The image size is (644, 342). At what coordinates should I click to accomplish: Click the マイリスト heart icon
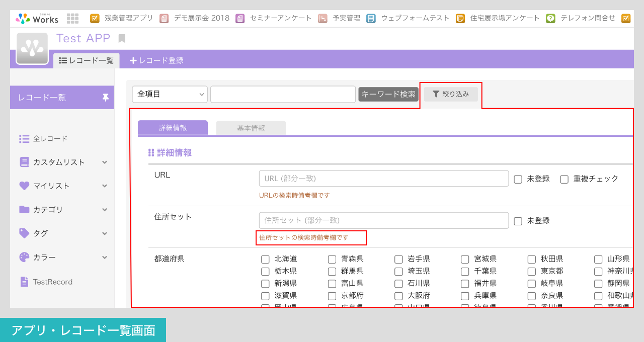[24, 186]
